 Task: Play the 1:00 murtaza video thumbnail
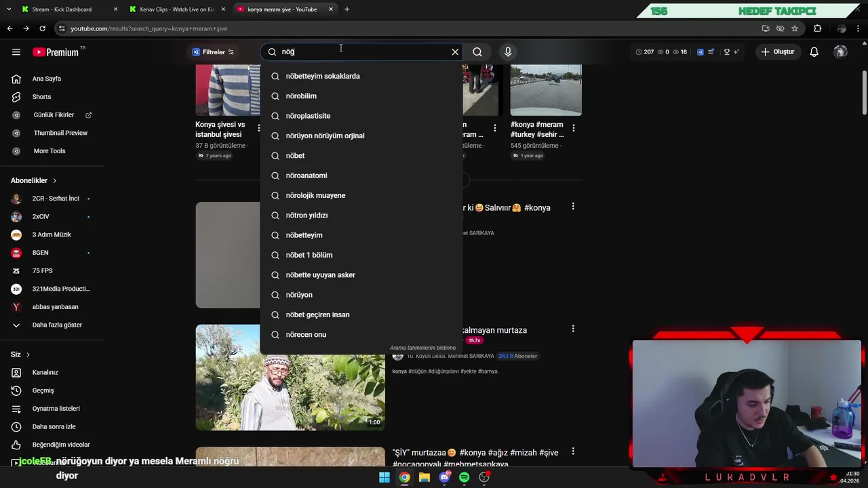coord(290,378)
